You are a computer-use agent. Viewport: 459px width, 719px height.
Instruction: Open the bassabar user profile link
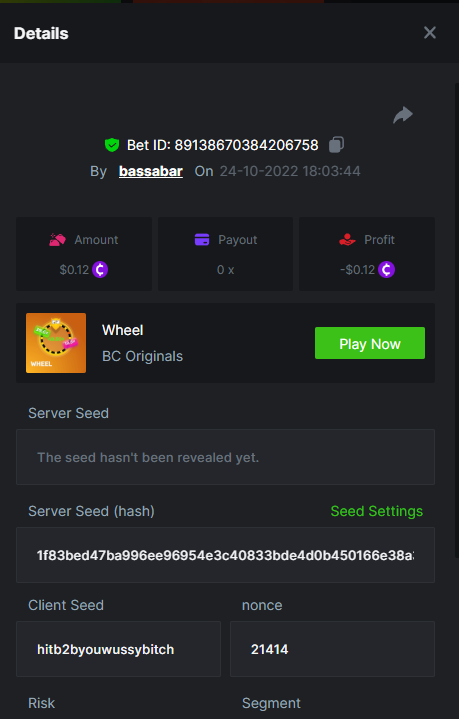click(x=151, y=171)
